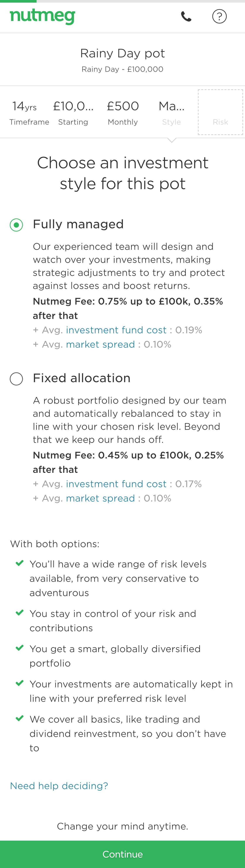Switch to the Style step
Screen dimensions: 245x868
(x=171, y=113)
